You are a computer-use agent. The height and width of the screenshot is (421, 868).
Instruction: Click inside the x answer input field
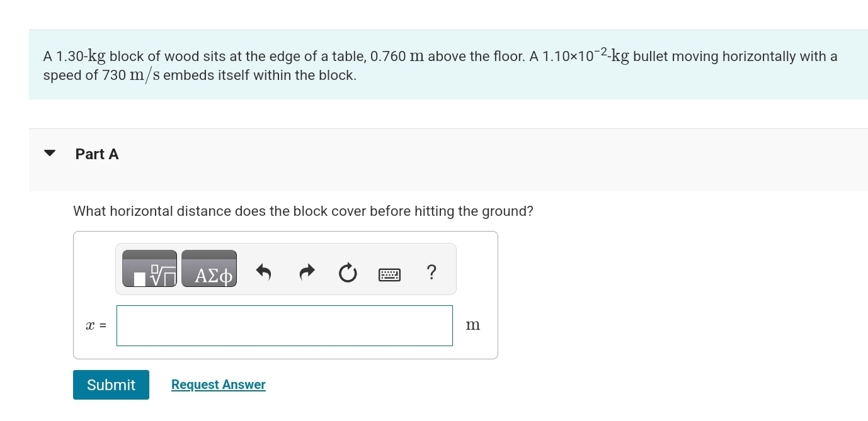click(x=284, y=325)
